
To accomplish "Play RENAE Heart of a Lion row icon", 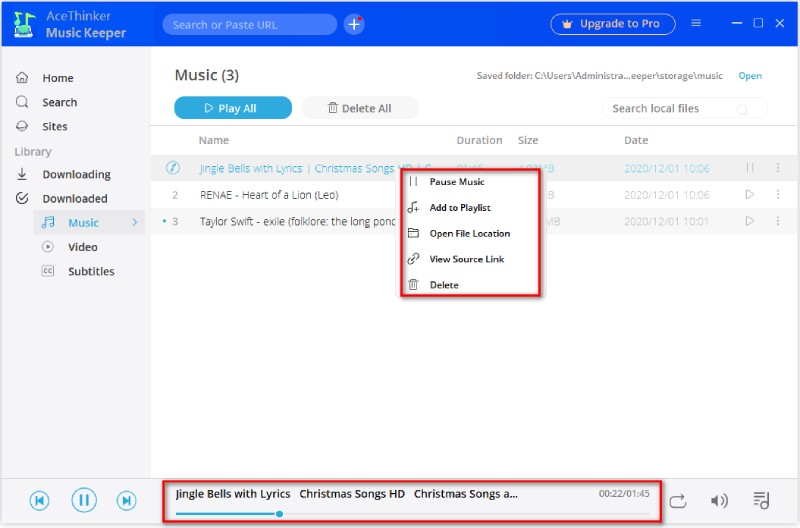I will (750, 194).
